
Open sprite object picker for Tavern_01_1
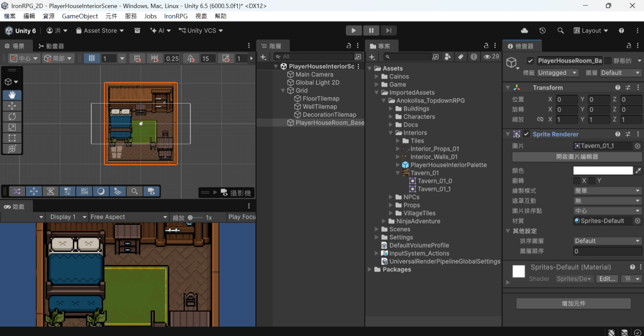tap(638, 146)
